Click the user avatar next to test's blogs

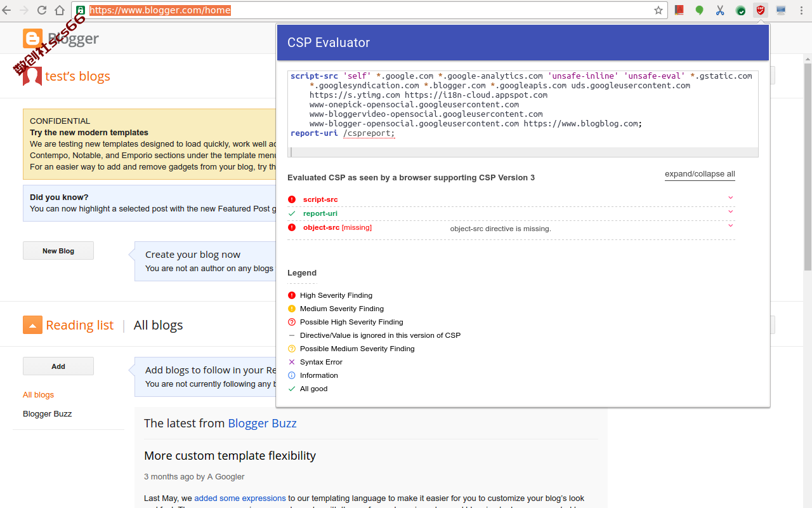pyautogui.click(x=32, y=76)
